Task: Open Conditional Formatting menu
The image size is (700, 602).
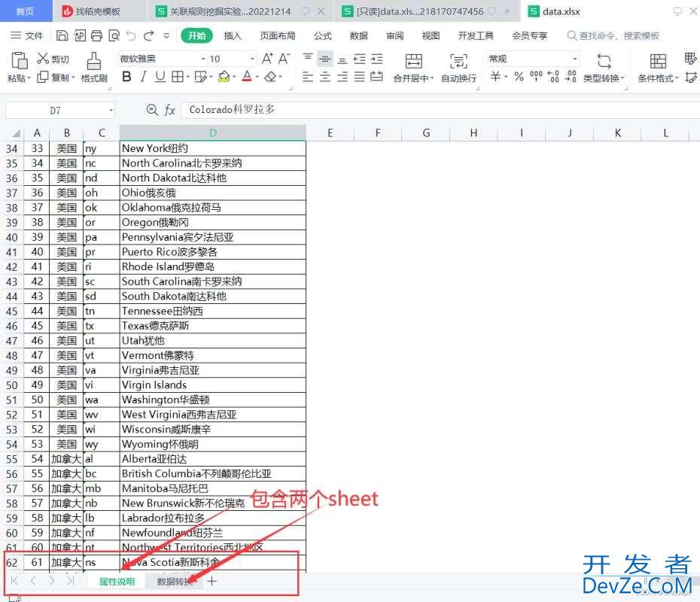Action: coord(658,68)
